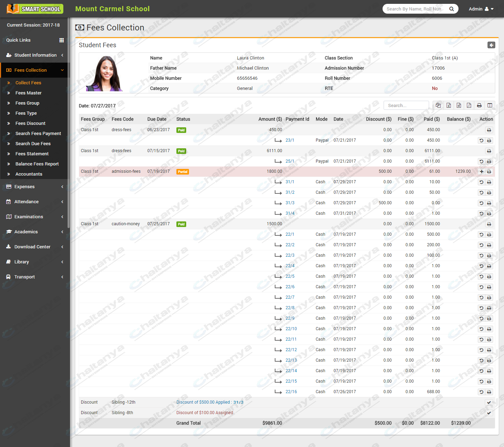Screen dimensions: 504x447
Task: Click the table Search field
Action: [x=406, y=105]
